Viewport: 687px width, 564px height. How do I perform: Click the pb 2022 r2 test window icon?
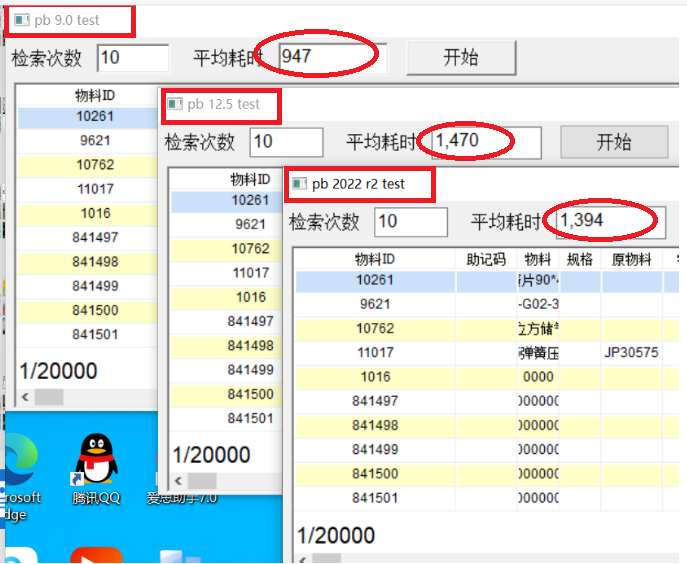(x=299, y=184)
